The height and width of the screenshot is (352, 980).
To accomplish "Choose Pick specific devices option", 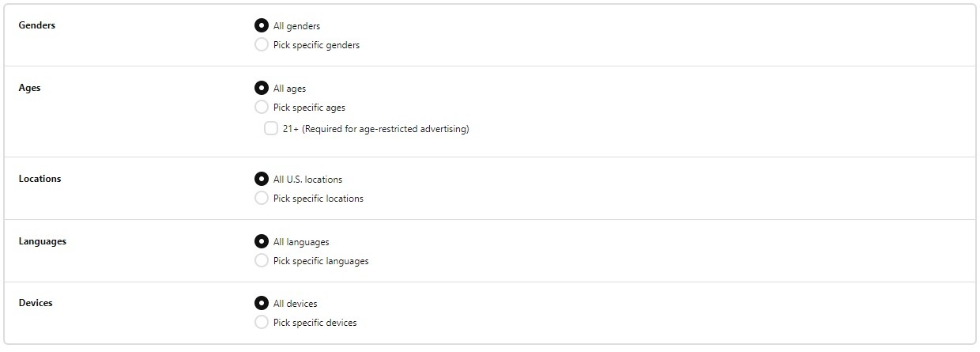I will click(262, 322).
